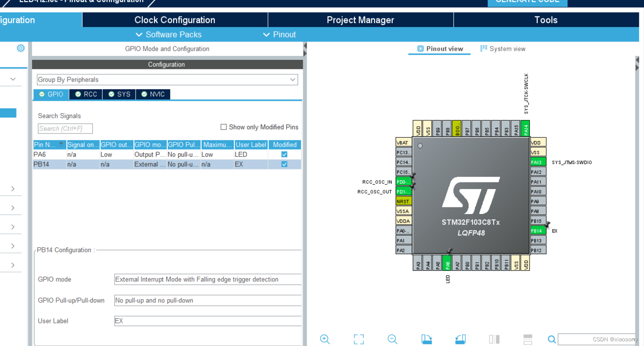Click the PB13 pin on the chip
This screenshot has height=346, width=644.
538,241
